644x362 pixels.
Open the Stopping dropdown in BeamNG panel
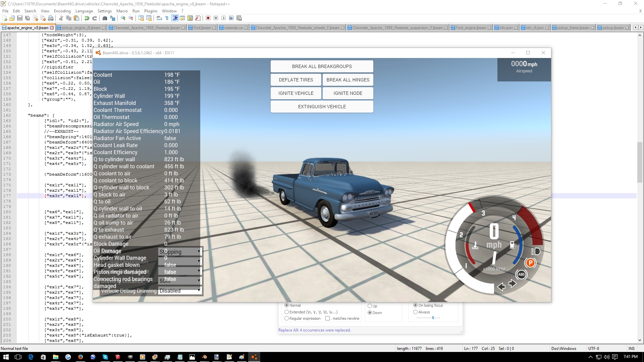[180, 252]
